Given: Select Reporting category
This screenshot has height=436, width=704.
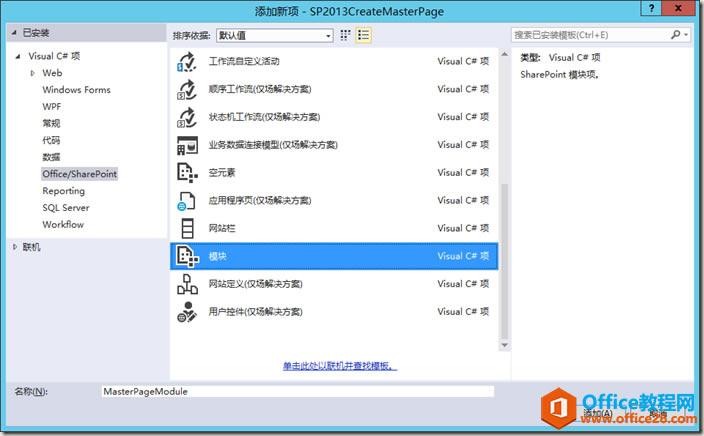Looking at the screenshot, I should (x=63, y=191).
